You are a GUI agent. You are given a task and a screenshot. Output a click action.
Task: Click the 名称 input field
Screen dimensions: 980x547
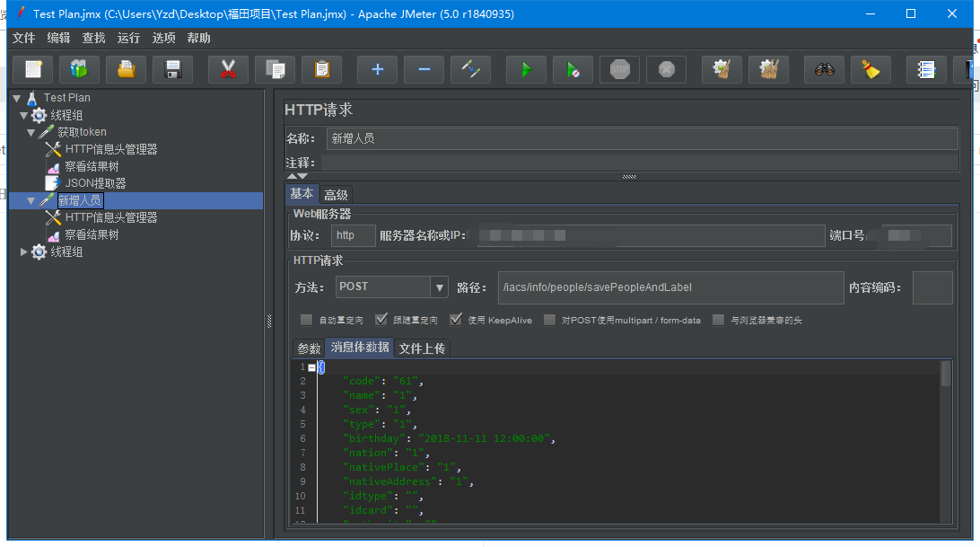tap(642, 138)
